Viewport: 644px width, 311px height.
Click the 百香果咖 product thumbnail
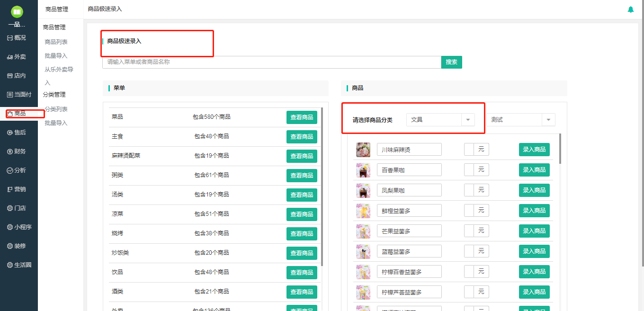coord(363,170)
